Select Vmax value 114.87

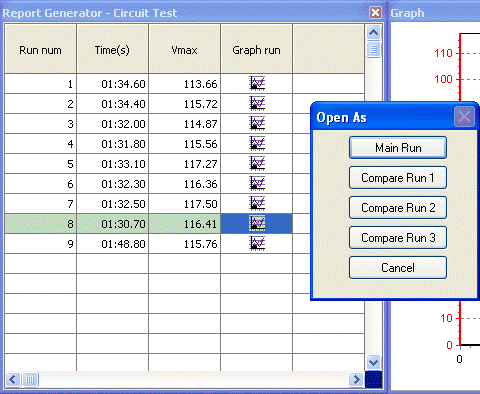click(x=184, y=124)
